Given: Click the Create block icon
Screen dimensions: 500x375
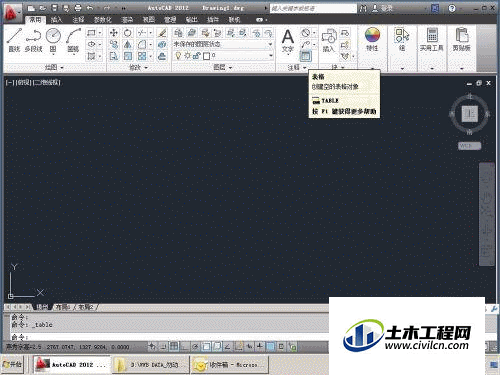Looking at the screenshot, I should click(x=345, y=33).
